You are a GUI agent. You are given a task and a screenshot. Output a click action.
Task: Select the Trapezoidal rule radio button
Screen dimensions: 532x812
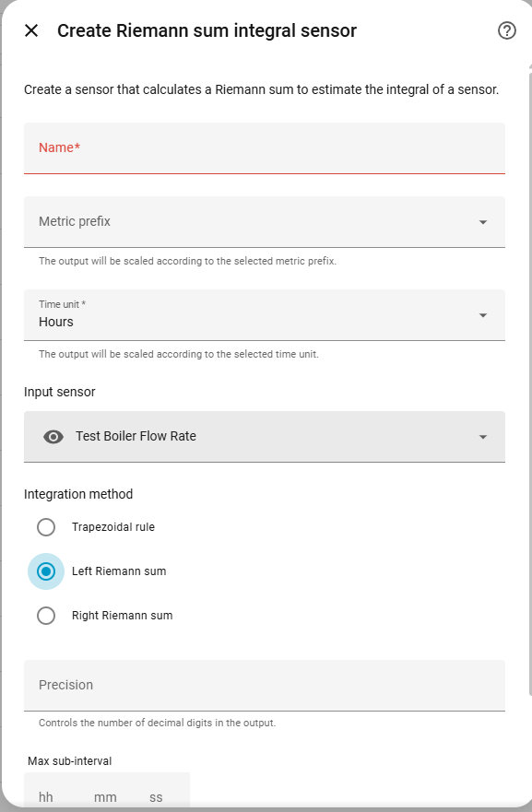[46, 527]
